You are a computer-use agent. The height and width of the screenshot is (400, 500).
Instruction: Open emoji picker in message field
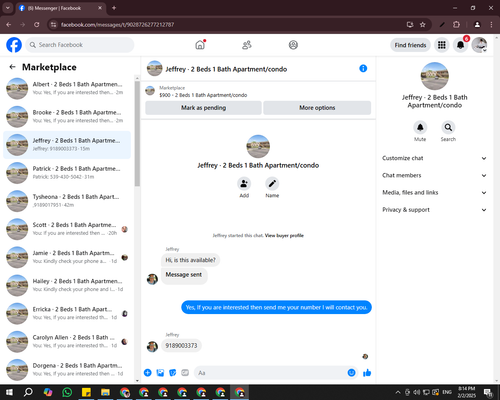pos(351,373)
